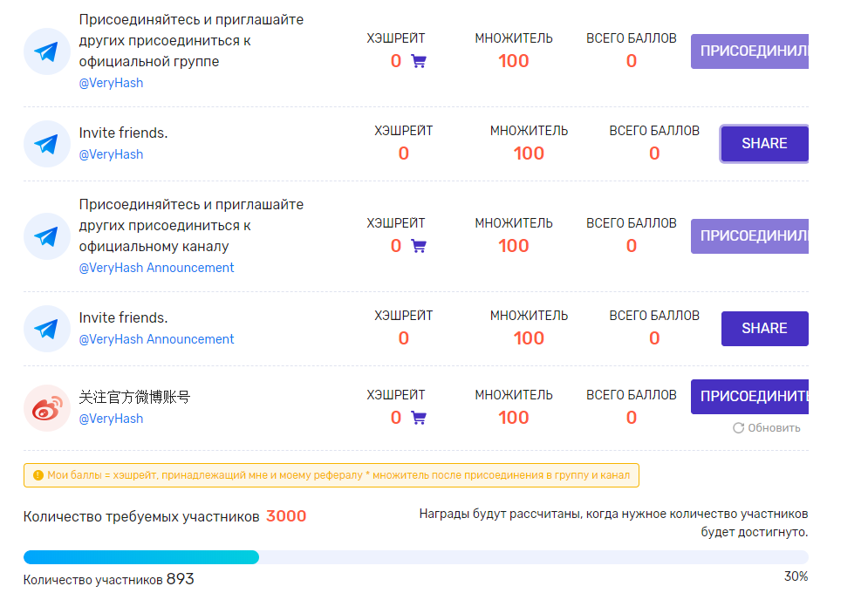Image resolution: width=868 pixels, height=593 pixels.
Task: Click SHARE button in first Invite friends row
Action: [x=764, y=144]
